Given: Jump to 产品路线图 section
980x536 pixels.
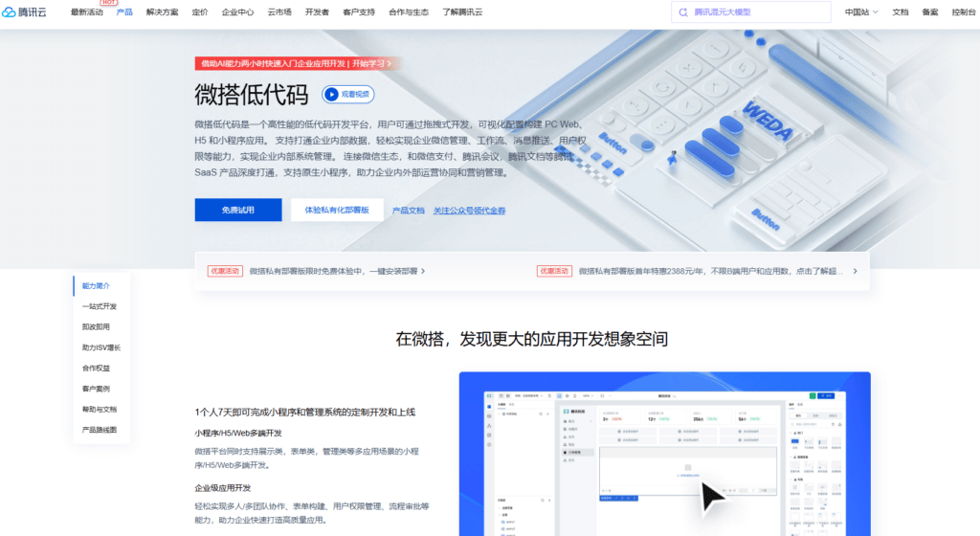Looking at the screenshot, I should [100, 430].
